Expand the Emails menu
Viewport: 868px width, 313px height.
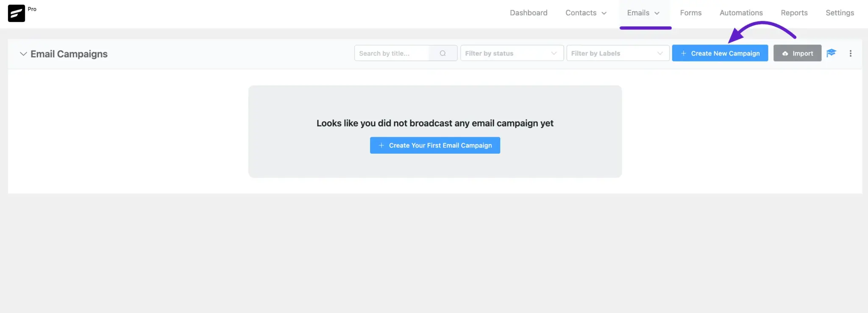[643, 13]
